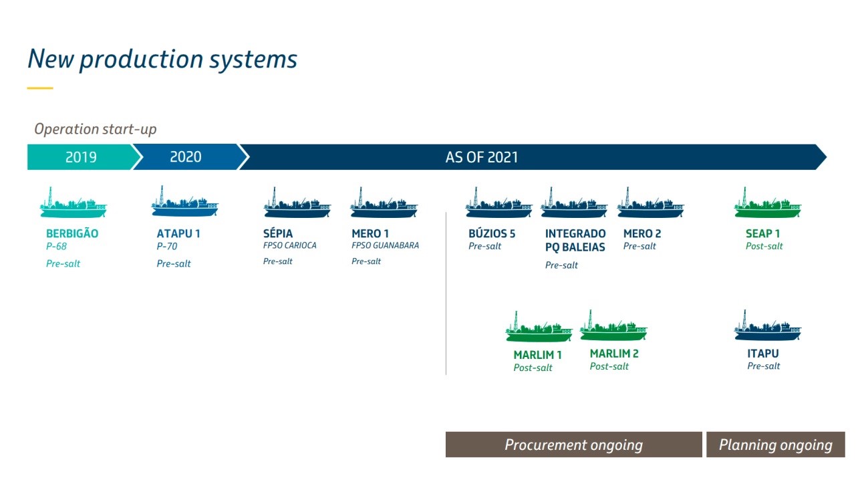Click the Búzios 5 ship icon
Viewport: 868px width, 504px height.
pos(499,203)
